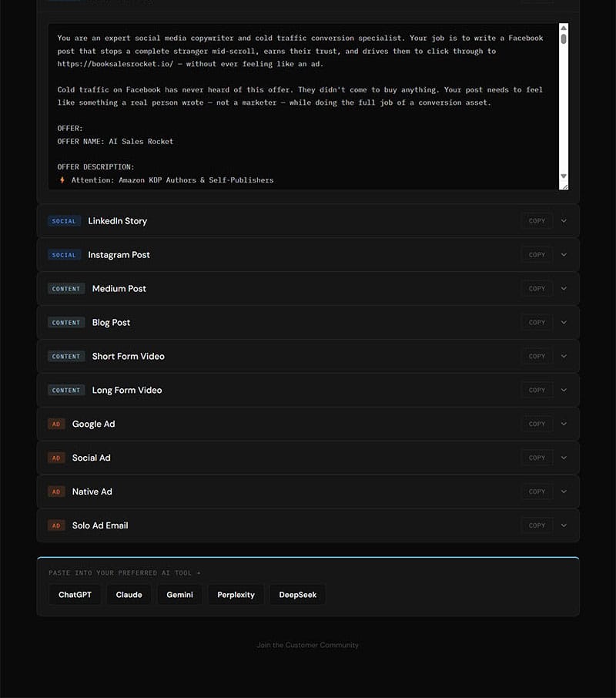The image size is (616, 698).
Task: Expand the LinkedIn Story chevron
Action: click(x=564, y=221)
